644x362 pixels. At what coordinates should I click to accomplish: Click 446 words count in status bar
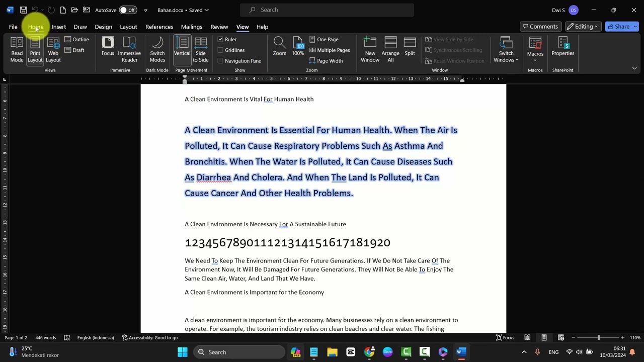tap(45, 337)
